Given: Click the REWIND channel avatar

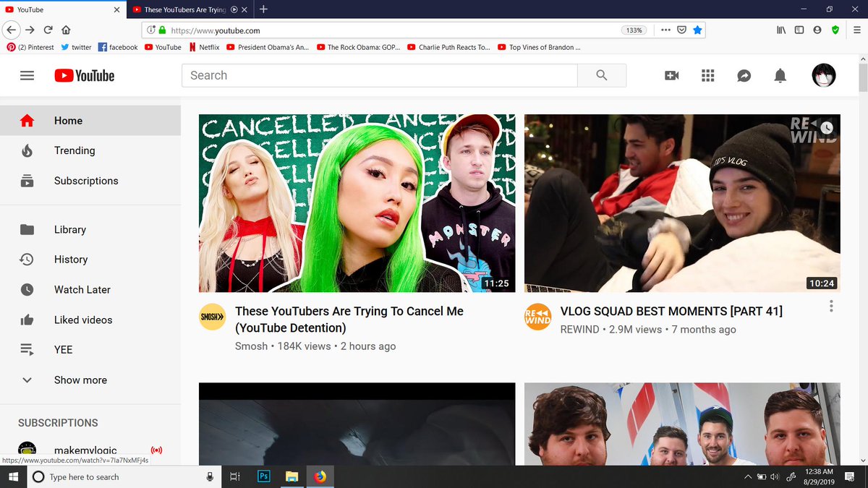Looking at the screenshot, I should point(537,317).
